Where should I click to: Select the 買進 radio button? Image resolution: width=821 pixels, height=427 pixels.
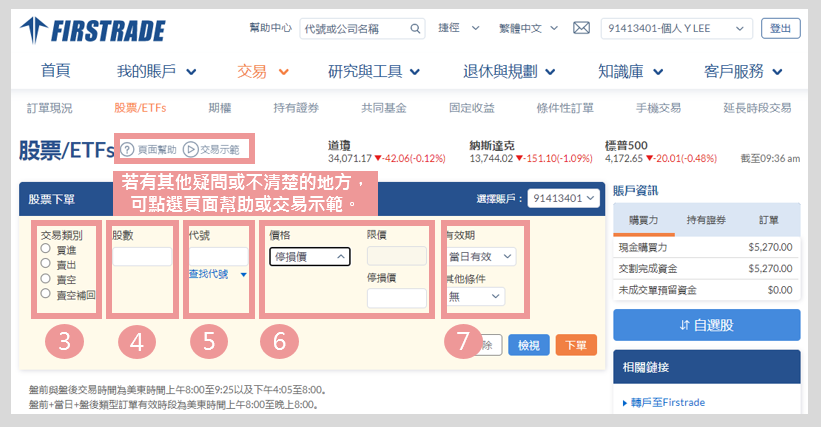[46, 249]
